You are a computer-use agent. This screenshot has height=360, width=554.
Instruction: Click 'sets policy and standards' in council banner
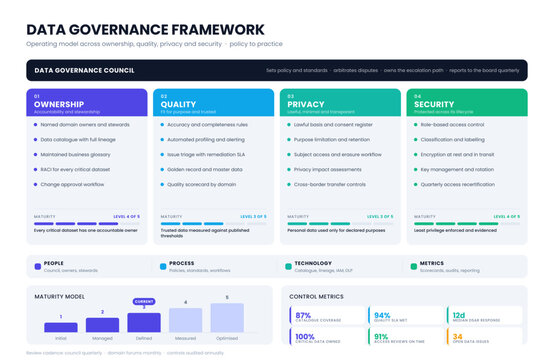[297, 70]
